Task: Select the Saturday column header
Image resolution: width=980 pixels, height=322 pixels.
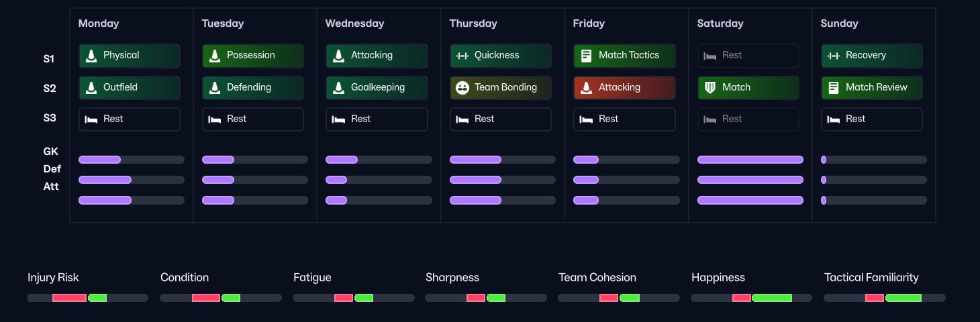Action: coord(720,23)
